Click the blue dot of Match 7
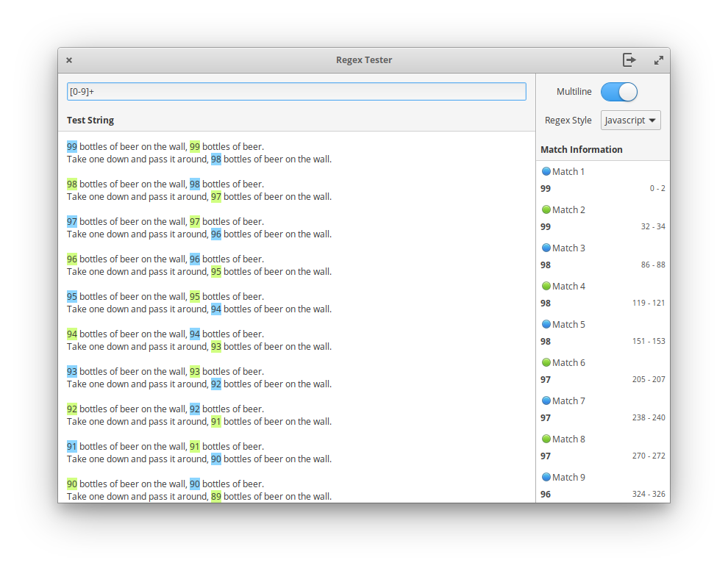Viewport: 728px width, 571px height. click(x=546, y=401)
